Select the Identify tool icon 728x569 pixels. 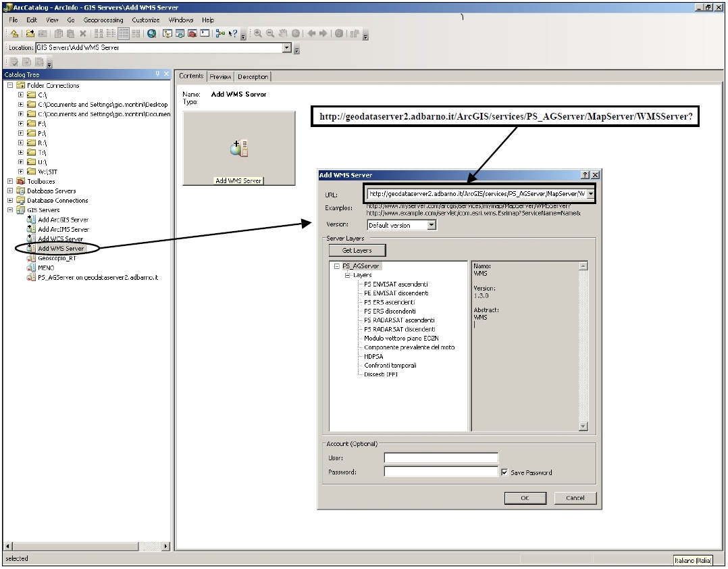339,33
